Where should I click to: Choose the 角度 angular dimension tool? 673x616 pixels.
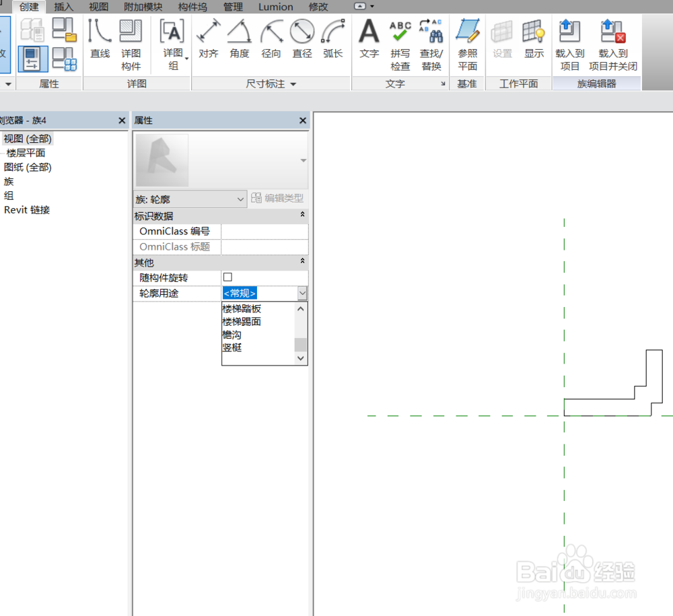tap(240, 38)
